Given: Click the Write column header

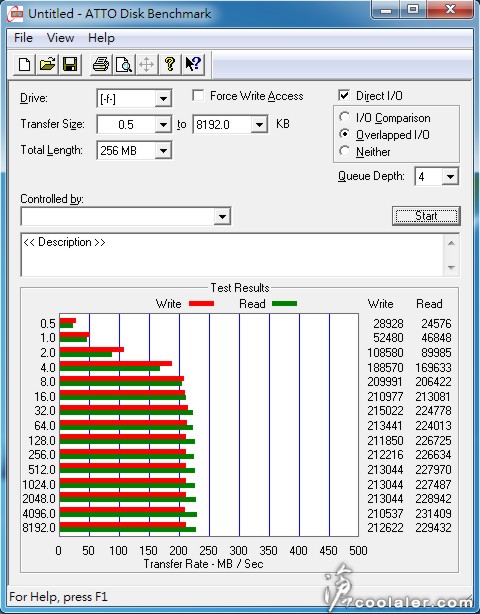Looking at the screenshot, I should (x=380, y=303).
